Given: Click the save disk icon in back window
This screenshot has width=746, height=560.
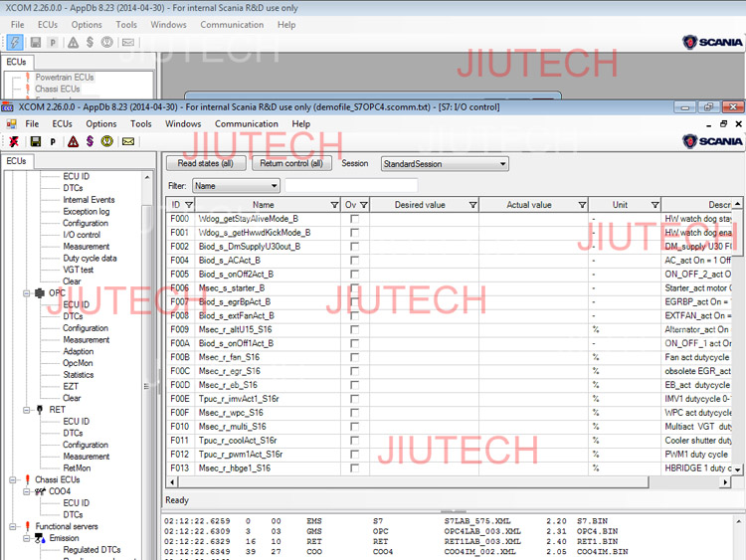Looking at the screenshot, I should (35, 43).
